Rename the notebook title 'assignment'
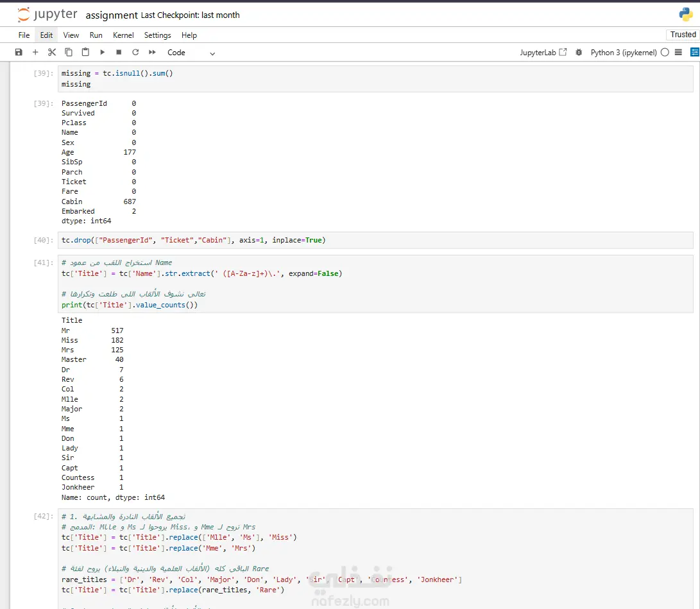The width and height of the screenshot is (700, 609). (112, 15)
